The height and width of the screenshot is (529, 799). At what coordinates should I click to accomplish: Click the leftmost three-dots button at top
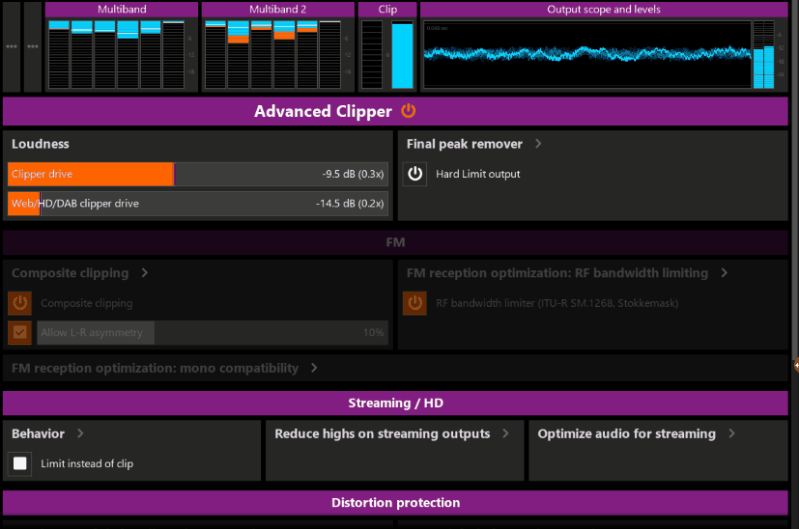(x=11, y=47)
